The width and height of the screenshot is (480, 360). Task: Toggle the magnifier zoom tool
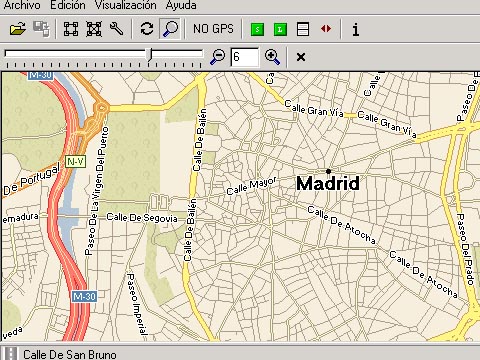pyautogui.click(x=170, y=29)
